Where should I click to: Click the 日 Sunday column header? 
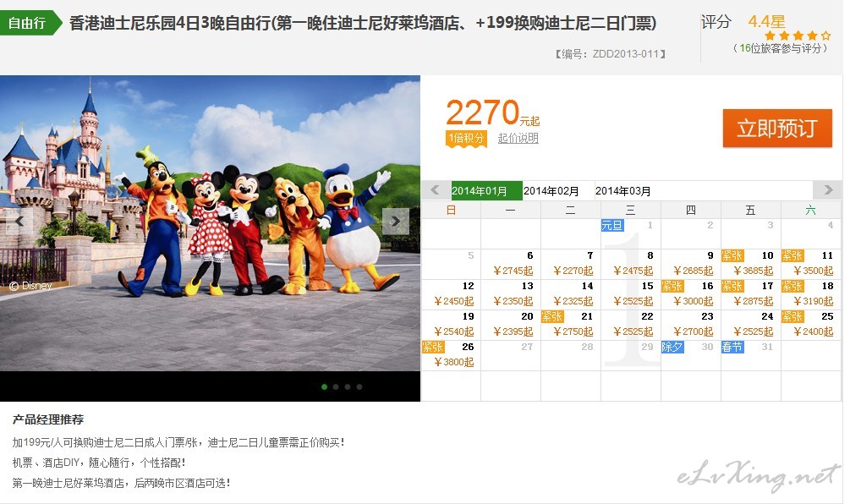coord(451,210)
